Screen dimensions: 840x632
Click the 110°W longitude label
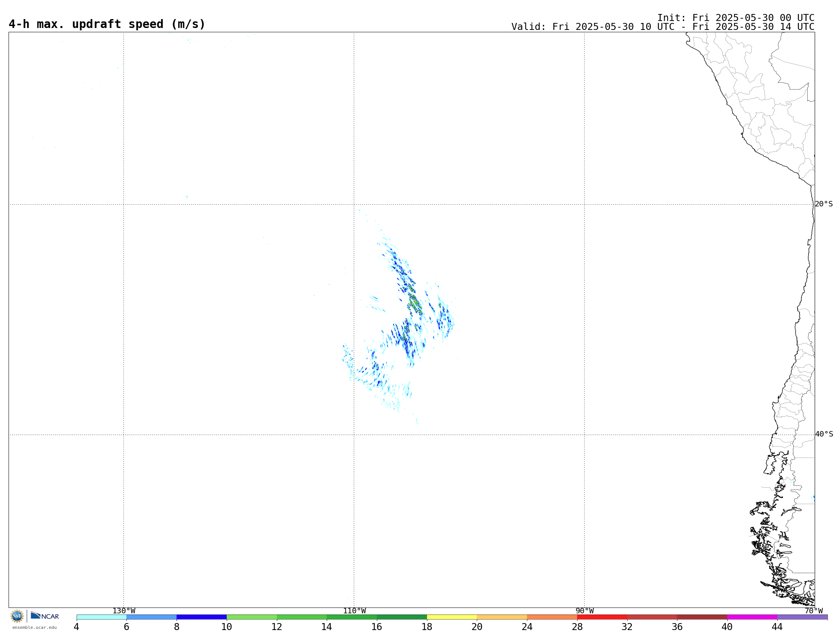click(x=354, y=611)
